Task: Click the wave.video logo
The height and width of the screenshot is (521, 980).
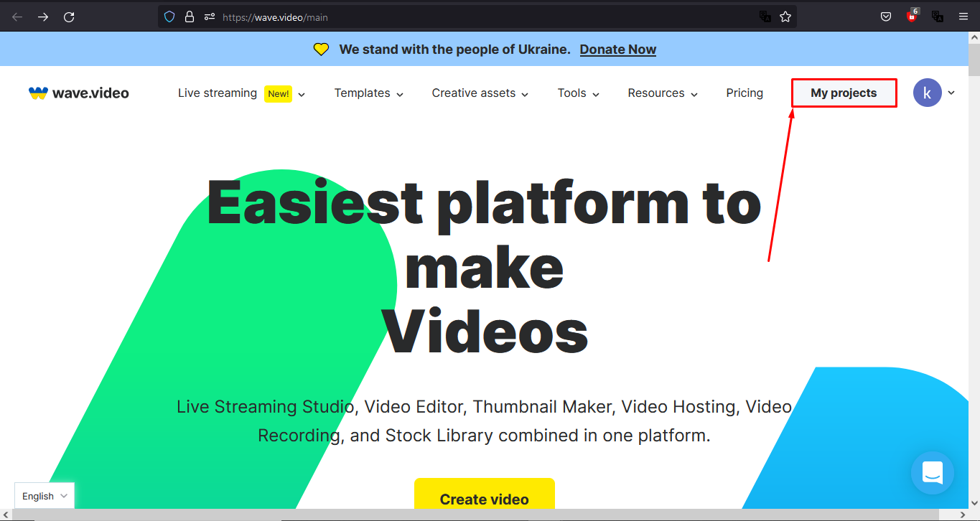Action: coord(79,93)
